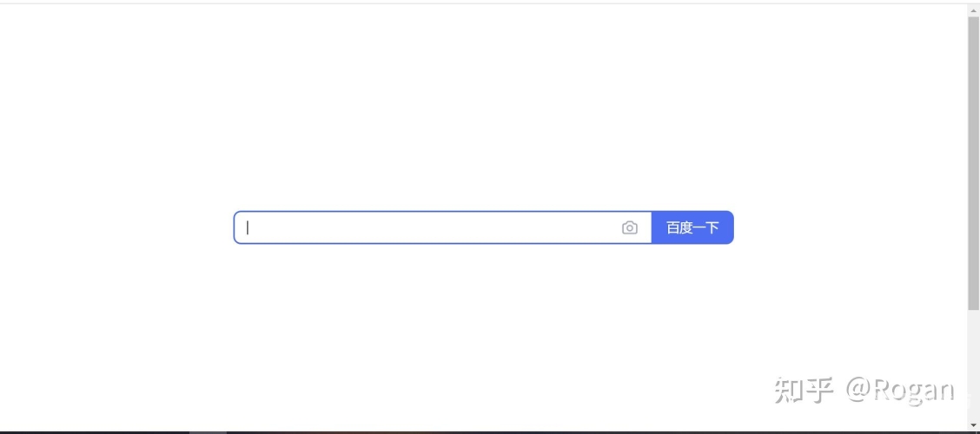This screenshot has height=434, width=980.
Task: Start an image search from the search box
Action: (x=630, y=227)
